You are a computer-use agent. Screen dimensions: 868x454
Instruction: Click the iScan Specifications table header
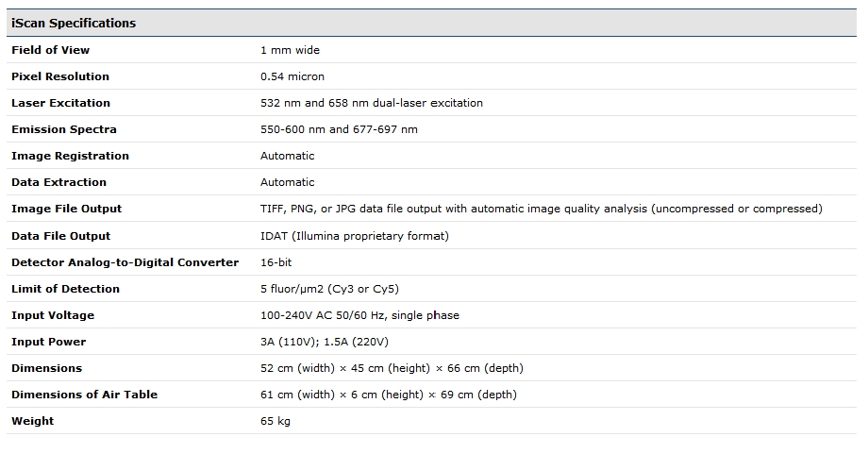[431, 24]
